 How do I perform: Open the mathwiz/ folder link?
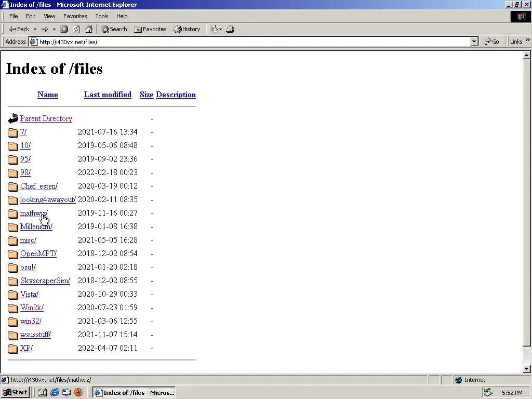tap(34, 214)
